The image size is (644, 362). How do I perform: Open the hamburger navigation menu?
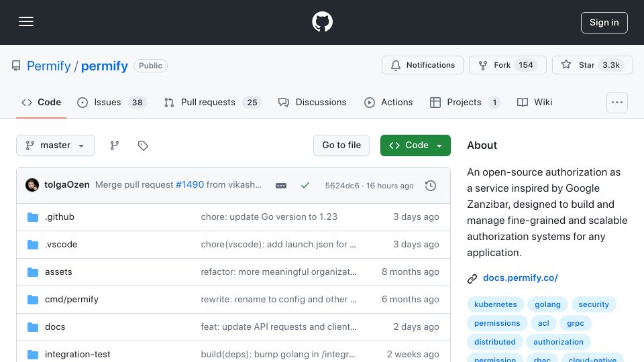(26, 21)
